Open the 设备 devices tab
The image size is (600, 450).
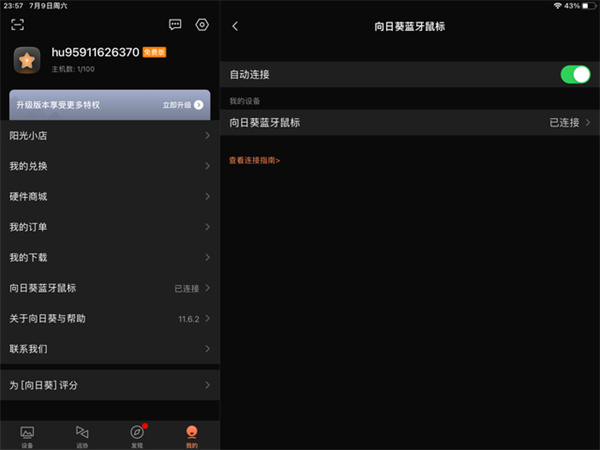click(x=27, y=435)
